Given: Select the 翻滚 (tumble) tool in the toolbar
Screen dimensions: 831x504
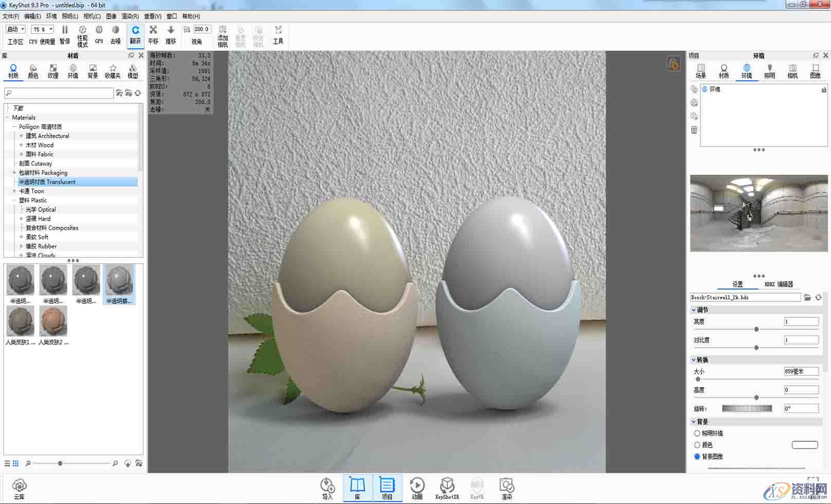Looking at the screenshot, I should [x=135, y=34].
